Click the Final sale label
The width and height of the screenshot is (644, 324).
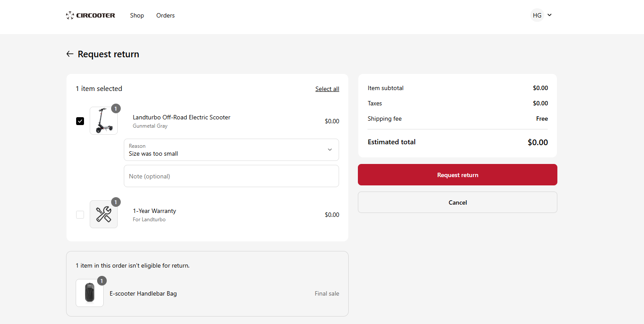pyautogui.click(x=327, y=293)
